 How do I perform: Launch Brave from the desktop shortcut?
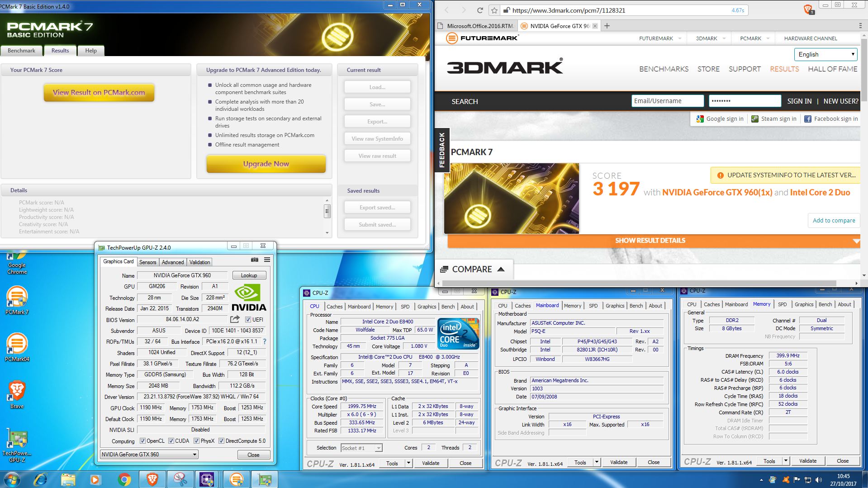click(17, 394)
